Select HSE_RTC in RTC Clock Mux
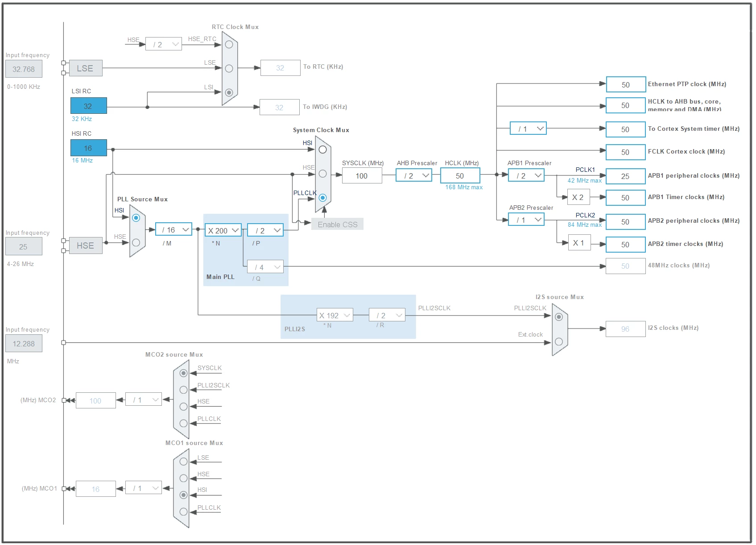The width and height of the screenshot is (756, 545). coord(229,45)
